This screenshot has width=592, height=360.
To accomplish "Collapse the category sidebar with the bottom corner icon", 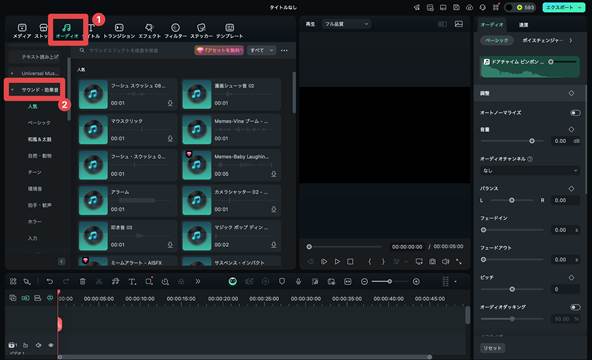I will [61, 261].
